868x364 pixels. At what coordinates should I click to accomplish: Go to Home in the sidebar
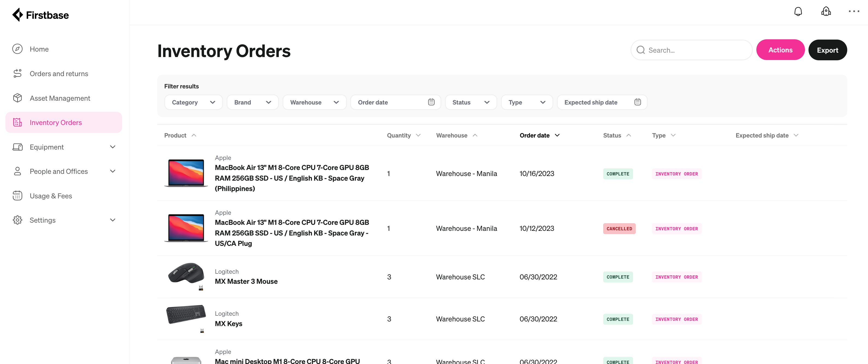point(64,49)
